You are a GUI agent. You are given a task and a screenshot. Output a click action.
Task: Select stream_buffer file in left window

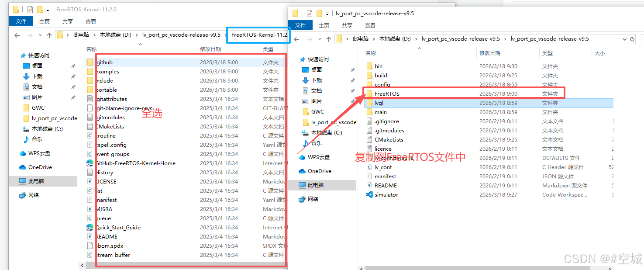pyautogui.click(x=113, y=255)
